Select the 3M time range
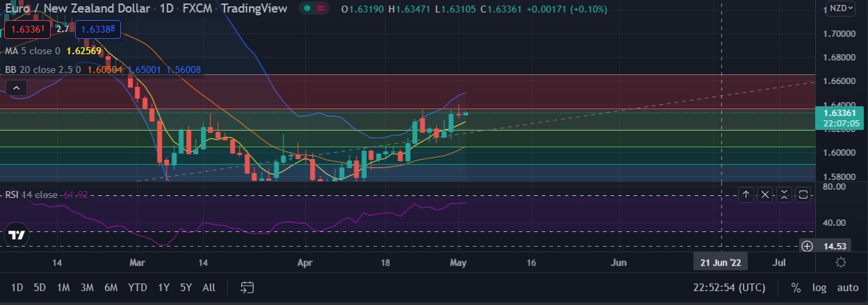Screen dimensions: 868x305 (x=87, y=288)
